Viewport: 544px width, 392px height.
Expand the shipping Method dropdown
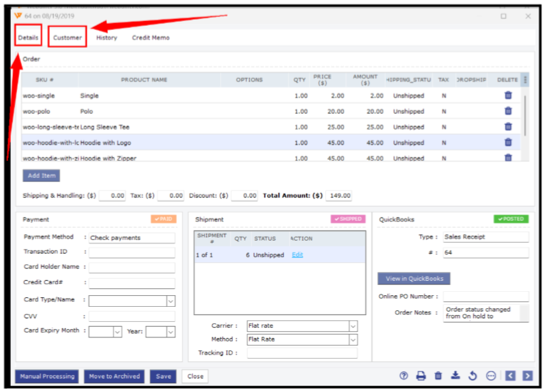[x=352, y=340]
